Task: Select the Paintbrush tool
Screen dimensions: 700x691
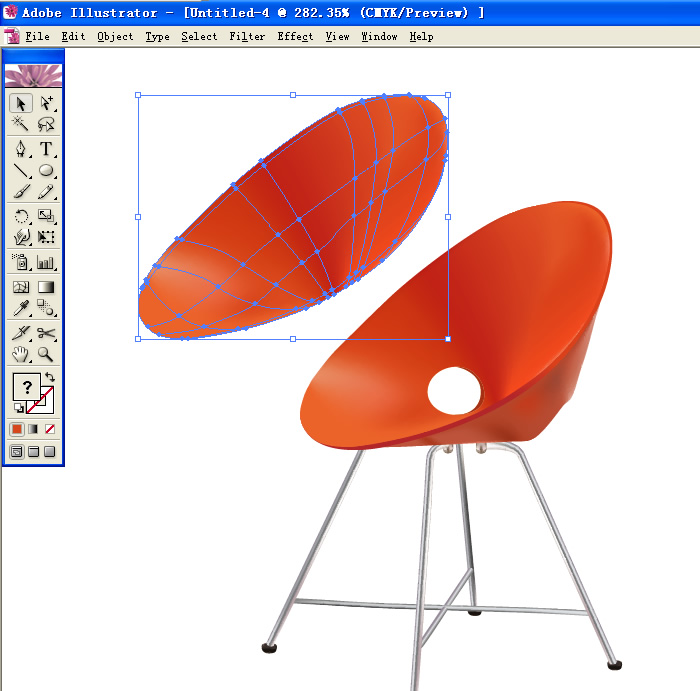Action: click(21, 191)
